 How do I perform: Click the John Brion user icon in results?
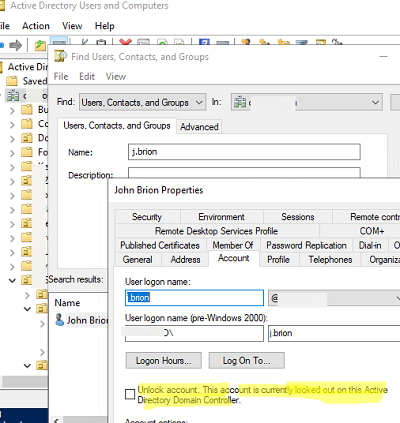[x=59, y=320]
